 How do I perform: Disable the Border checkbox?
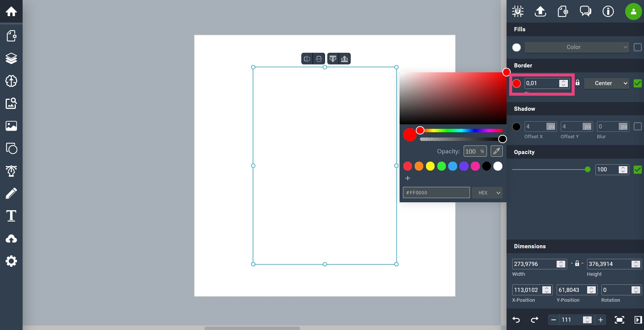pos(638,83)
